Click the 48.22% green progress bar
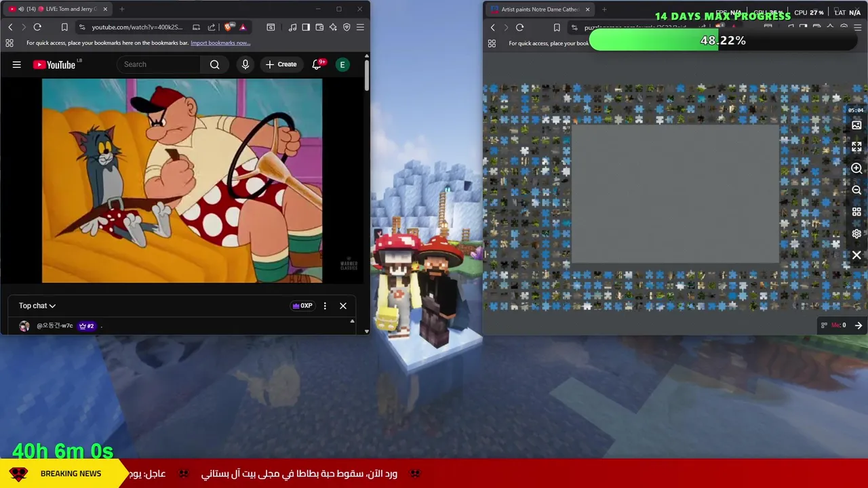868x488 pixels. point(723,41)
